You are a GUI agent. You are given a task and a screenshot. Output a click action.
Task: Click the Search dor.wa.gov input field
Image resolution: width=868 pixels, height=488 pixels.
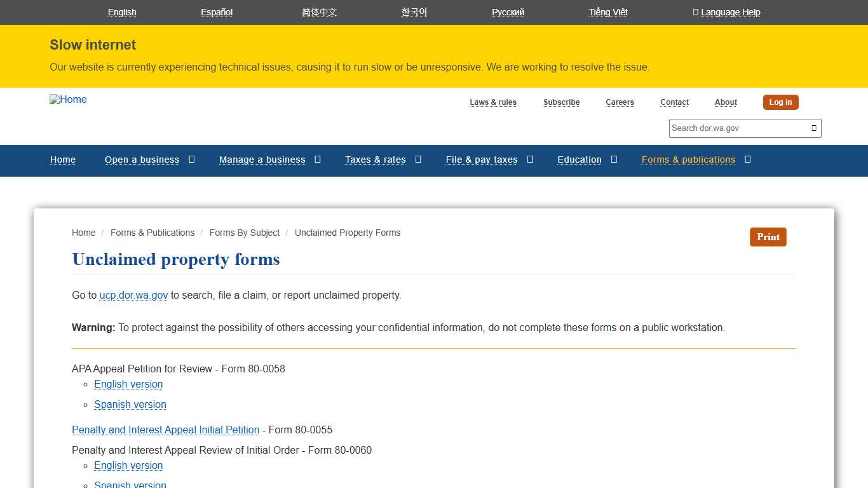point(731,128)
